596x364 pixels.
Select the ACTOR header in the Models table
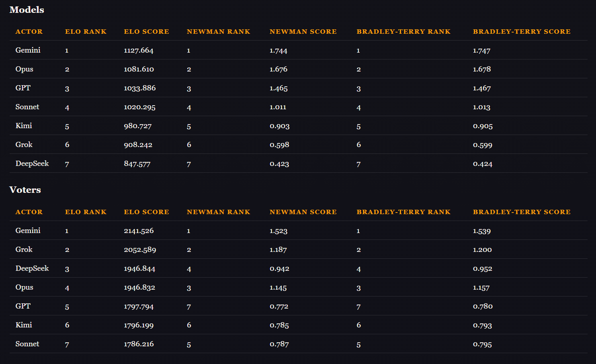pos(29,31)
